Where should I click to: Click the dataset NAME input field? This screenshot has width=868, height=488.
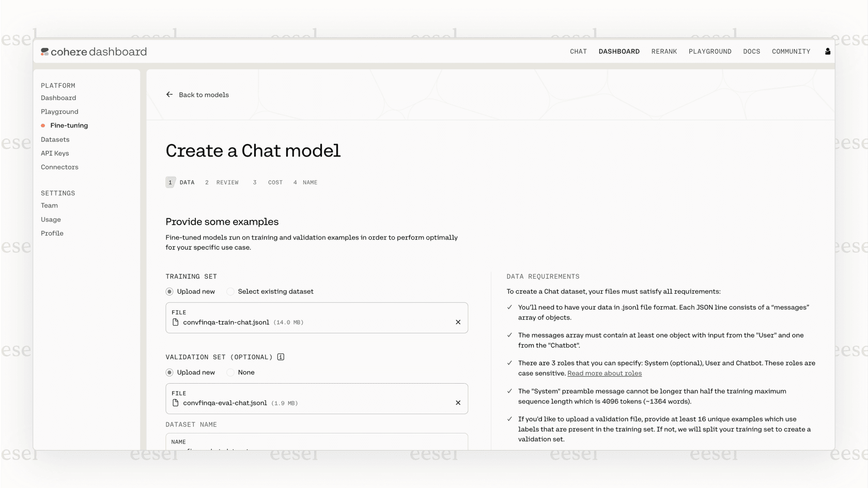316,445
